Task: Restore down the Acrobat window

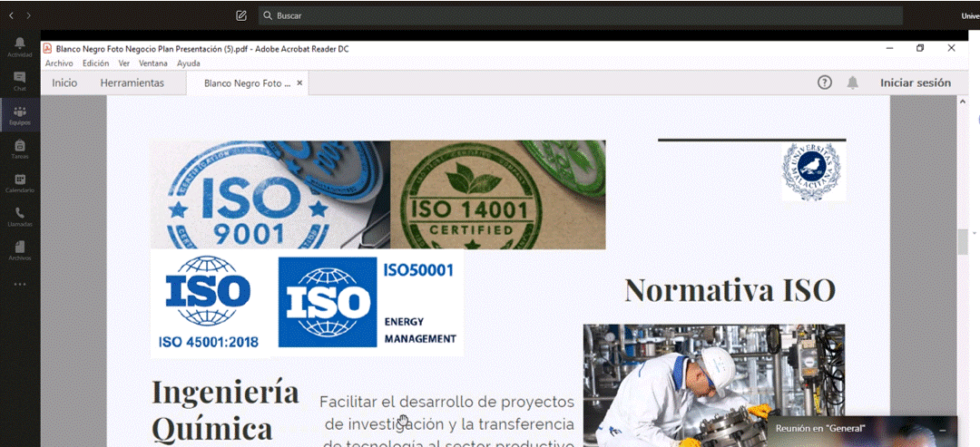Action: tap(920, 48)
